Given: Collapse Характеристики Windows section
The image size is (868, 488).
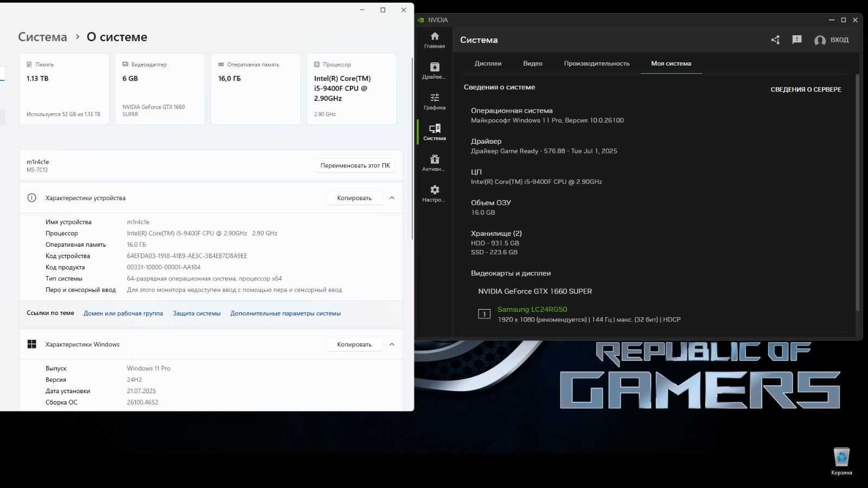Looking at the screenshot, I should coord(392,344).
